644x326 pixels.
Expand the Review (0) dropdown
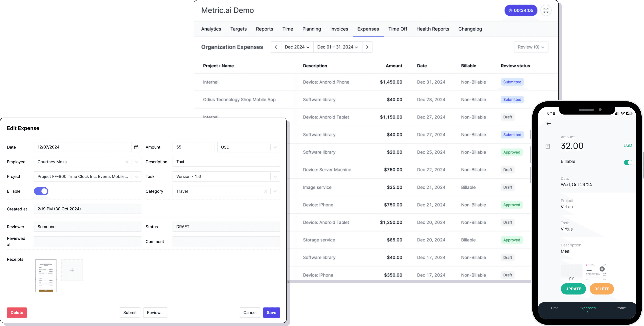pyautogui.click(x=531, y=47)
